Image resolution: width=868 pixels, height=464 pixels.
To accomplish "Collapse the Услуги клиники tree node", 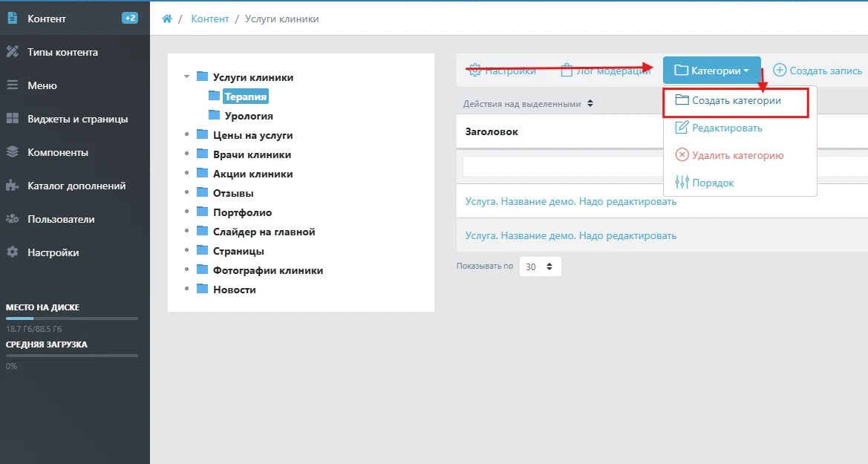I will pyautogui.click(x=186, y=77).
